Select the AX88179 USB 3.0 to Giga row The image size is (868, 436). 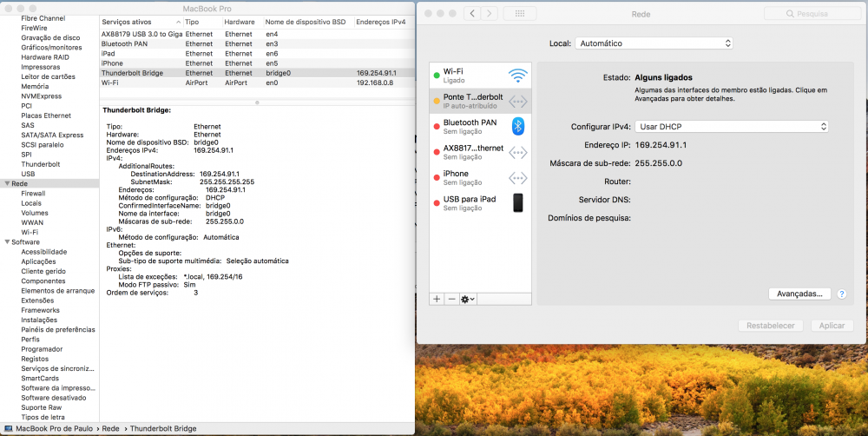pyautogui.click(x=257, y=34)
